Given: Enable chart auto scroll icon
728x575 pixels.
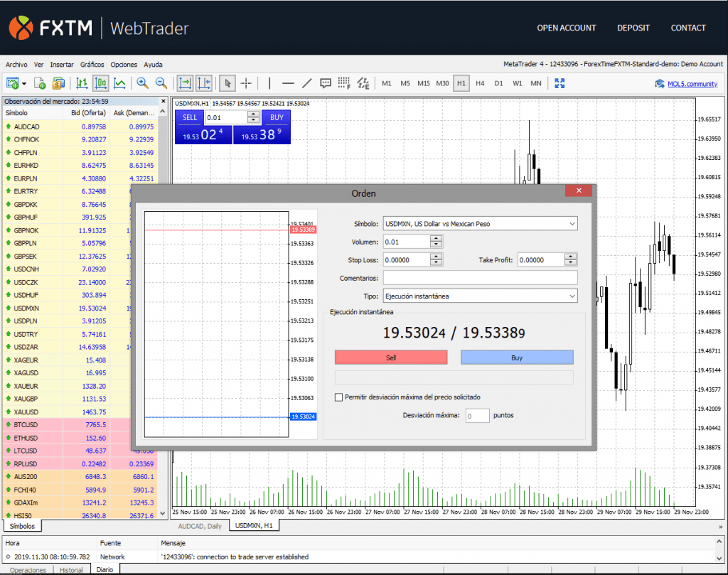Looking at the screenshot, I should [184, 83].
